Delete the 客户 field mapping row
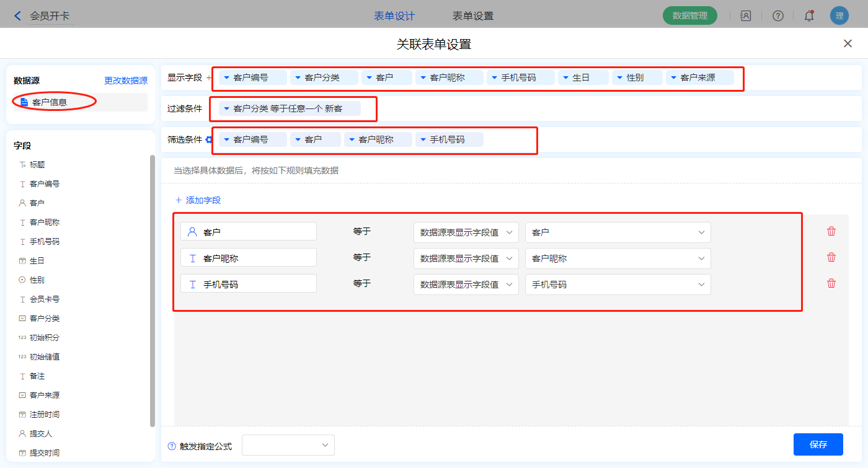Image resolution: width=868 pixels, height=468 pixels. pos(831,231)
